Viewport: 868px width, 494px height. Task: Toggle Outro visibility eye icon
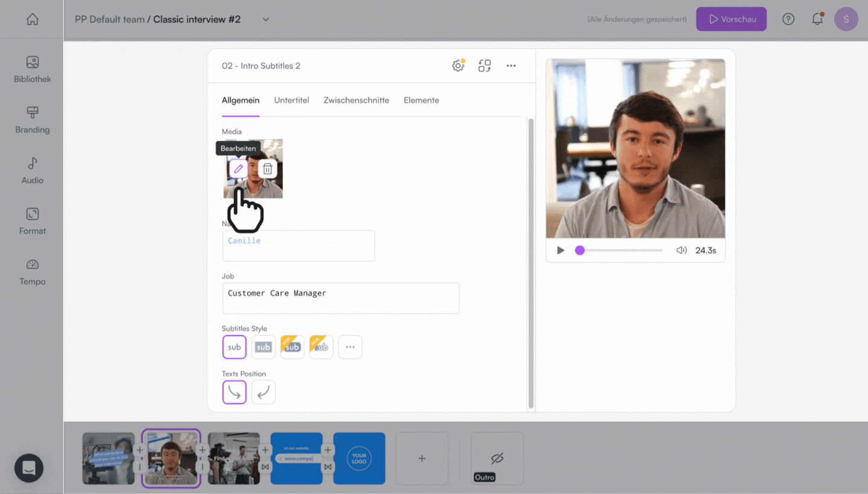[x=497, y=458]
